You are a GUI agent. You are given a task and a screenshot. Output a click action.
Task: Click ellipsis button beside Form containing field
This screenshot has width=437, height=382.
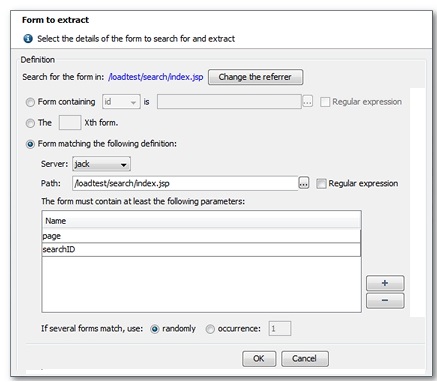coord(307,101)
